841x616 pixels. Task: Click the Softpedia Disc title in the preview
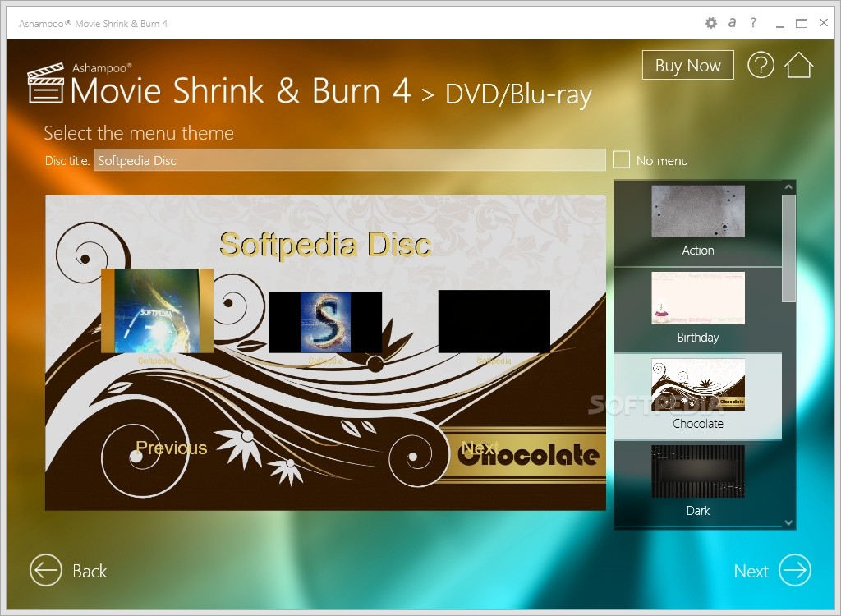(x=325, y=245)
